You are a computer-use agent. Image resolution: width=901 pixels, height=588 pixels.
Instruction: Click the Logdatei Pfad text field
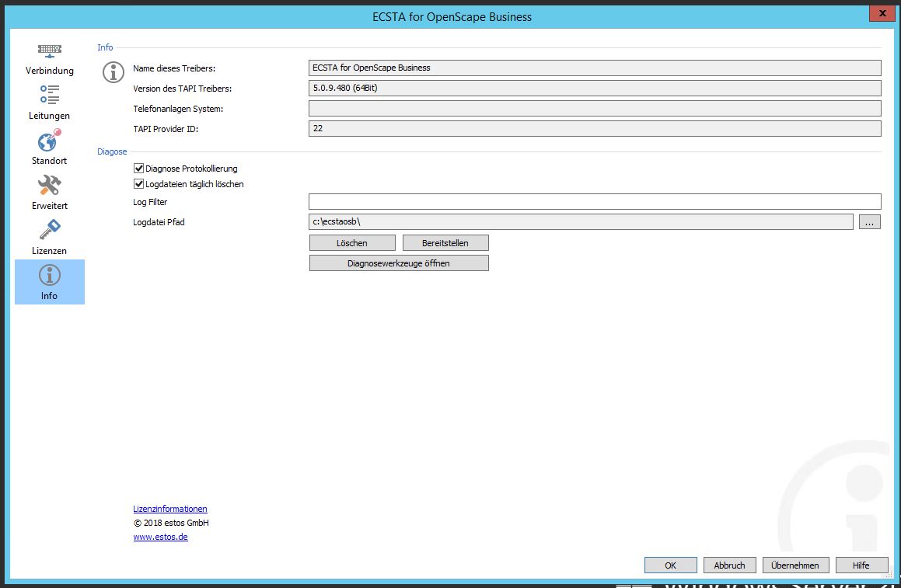[581, 222]
